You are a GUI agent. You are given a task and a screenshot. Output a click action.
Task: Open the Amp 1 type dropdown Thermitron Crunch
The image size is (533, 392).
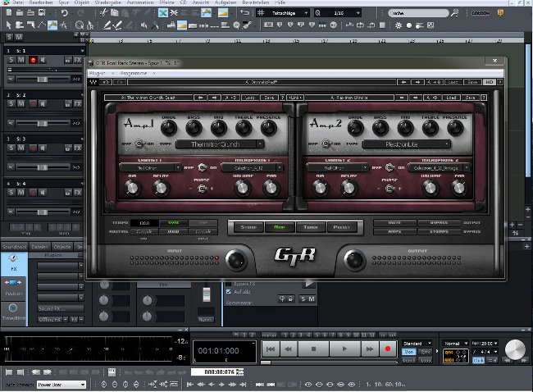[x=220, y=144]
